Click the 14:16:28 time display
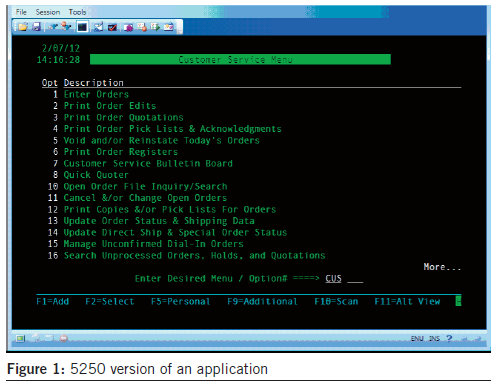Viewport: 497px width, 386px height. (58, 60)
